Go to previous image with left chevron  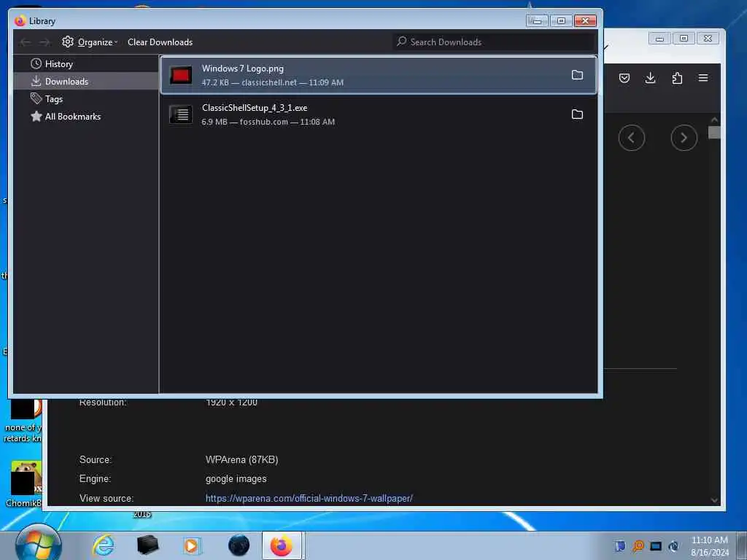631,138
